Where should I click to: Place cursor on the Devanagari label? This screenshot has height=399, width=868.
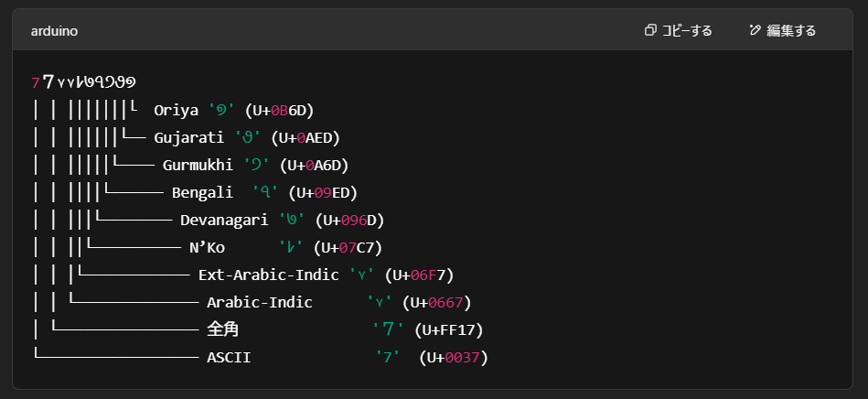[224, 220]
